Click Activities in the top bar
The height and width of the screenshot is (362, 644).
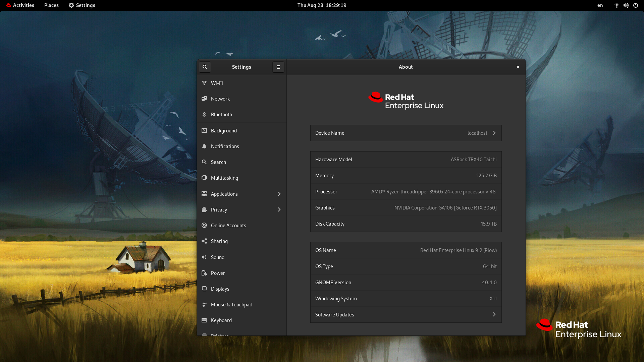[20, 5]
